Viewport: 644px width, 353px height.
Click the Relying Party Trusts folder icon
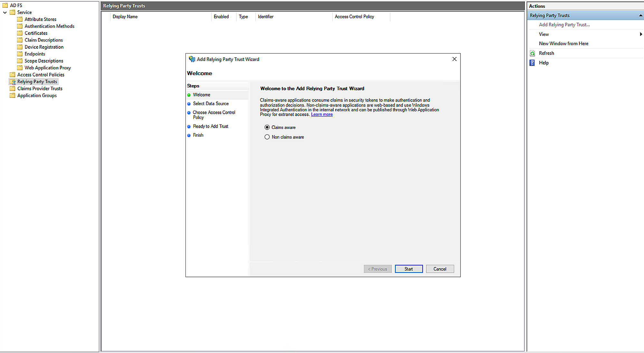[13, 82]
